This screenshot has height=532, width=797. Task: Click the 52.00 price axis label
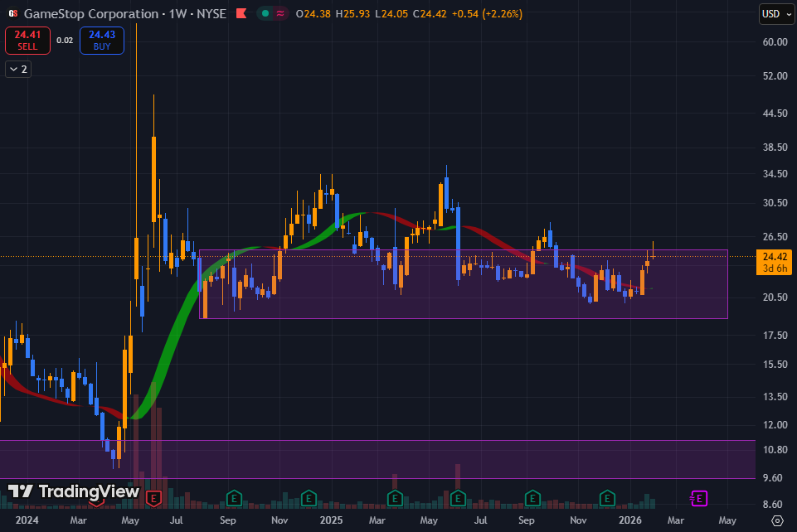[x=775, y=76]
